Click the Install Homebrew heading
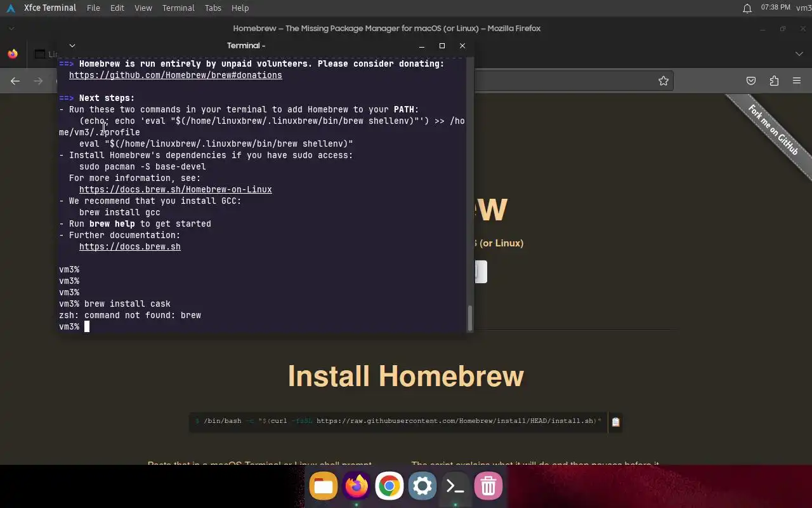This screenshot has width=812, height=508. pyautogui.click(x=406, y=376)
